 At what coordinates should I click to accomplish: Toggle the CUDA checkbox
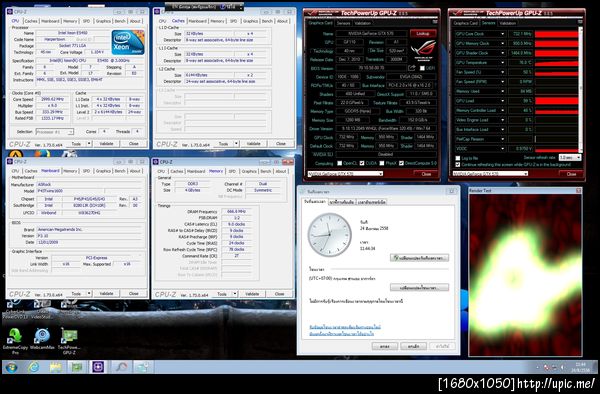[x=362, y=163]
